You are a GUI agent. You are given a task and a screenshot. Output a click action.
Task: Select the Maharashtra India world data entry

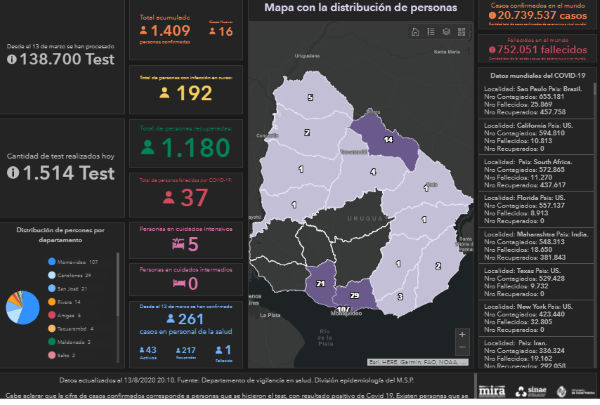coord(536,246)
